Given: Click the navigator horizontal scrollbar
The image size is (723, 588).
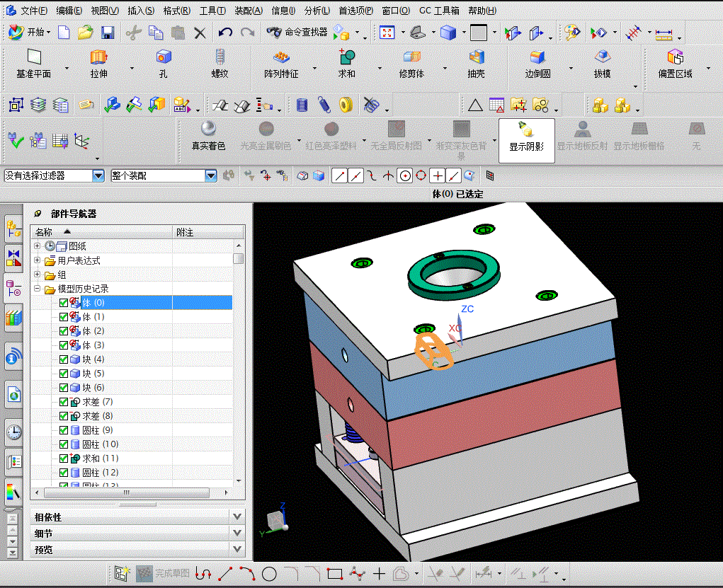Looking at the screenshot, I should click(127, 492).
